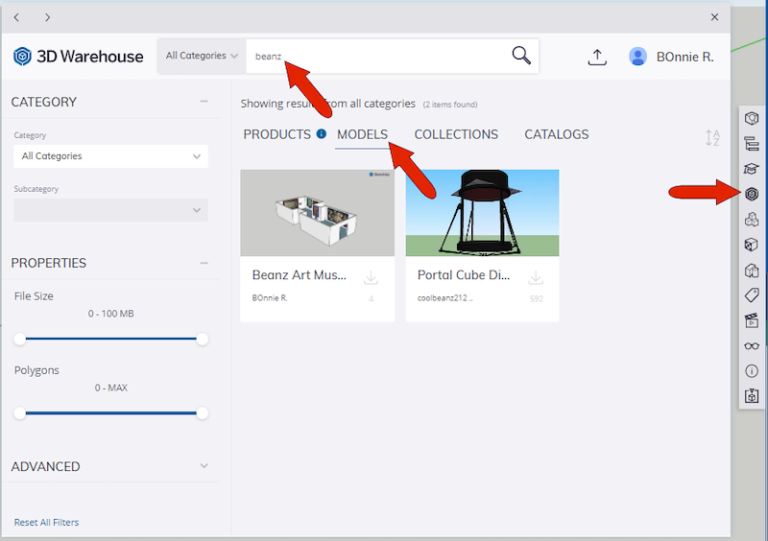Open the Scenes clapperboard panel icon

751,321
